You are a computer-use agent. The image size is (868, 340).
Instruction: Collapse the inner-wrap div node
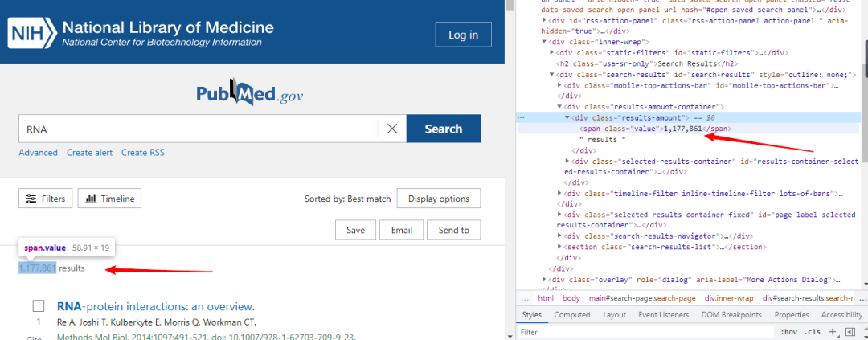544,42
